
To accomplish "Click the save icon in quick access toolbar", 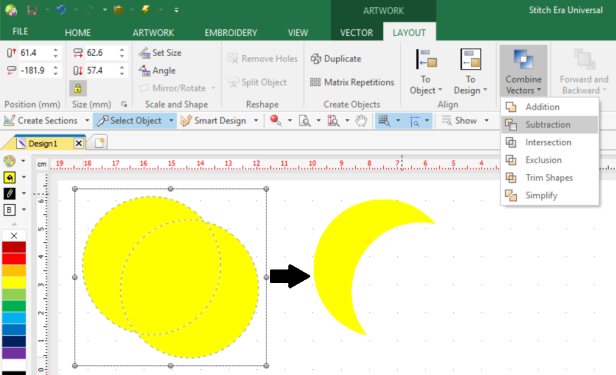I will [32, 10].
